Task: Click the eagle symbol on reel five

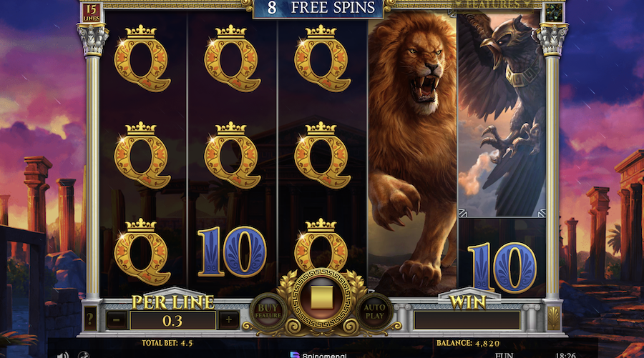Action: [502, 114]
